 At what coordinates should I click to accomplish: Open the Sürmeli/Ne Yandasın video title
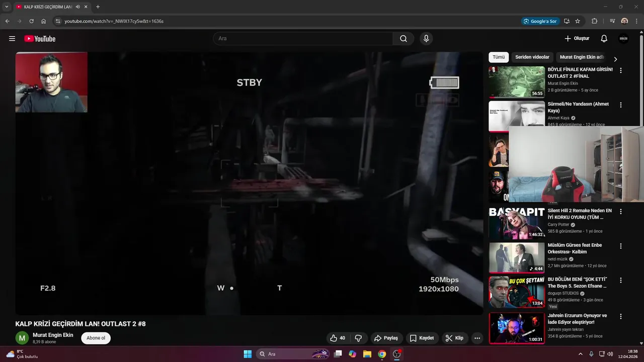(x=578, y=107)
